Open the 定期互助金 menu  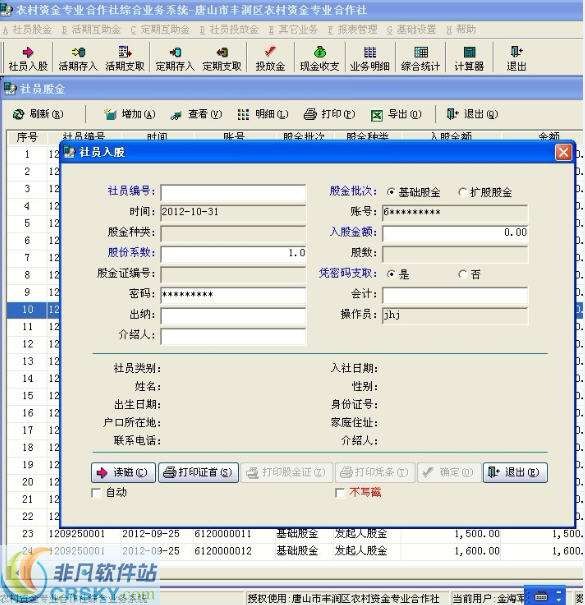pyautogui.click(x=160, y=29)
